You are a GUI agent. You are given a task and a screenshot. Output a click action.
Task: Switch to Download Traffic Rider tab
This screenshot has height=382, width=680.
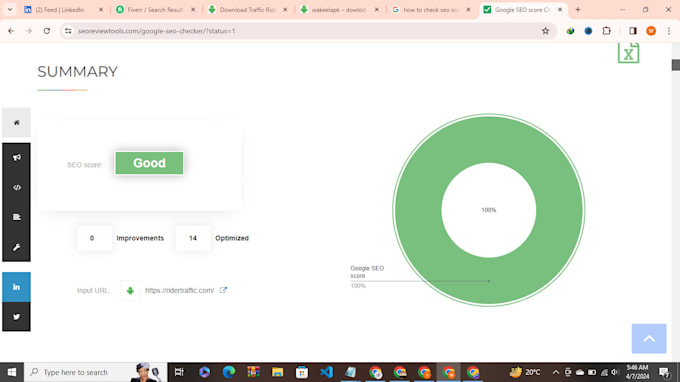[x=247, y=10]
